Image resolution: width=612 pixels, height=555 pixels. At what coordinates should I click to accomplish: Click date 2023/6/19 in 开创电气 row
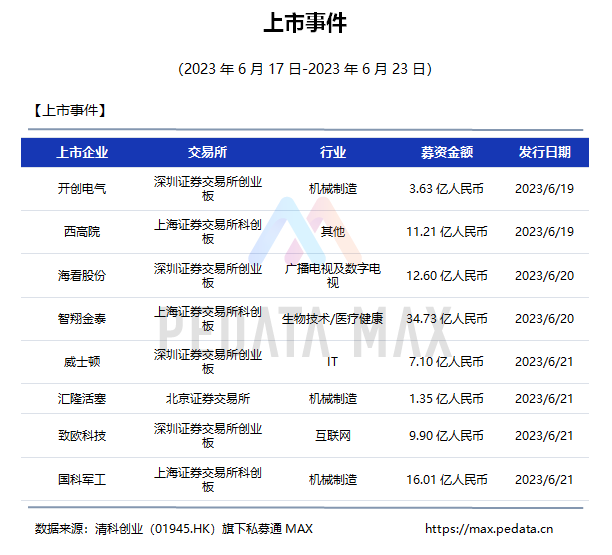click(544, 189)
